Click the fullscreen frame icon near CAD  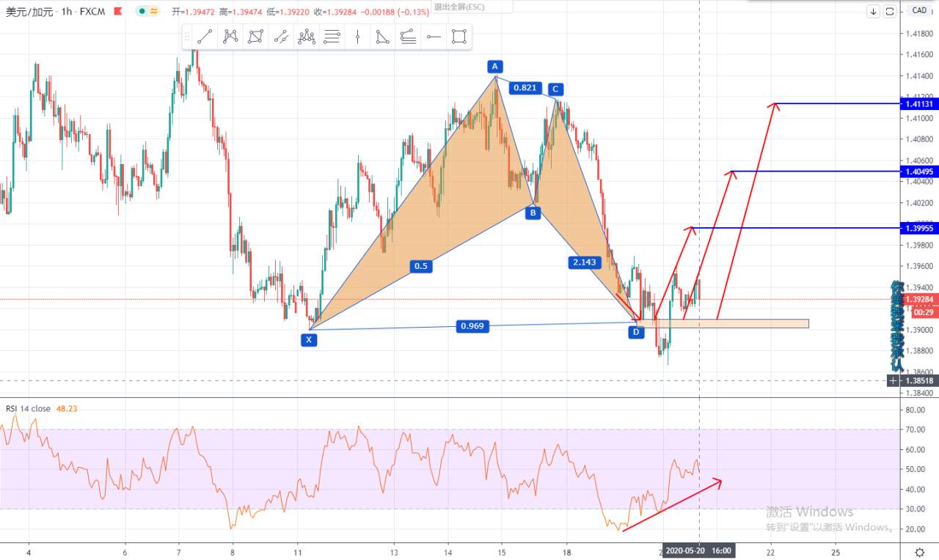(x=889, y=11)
